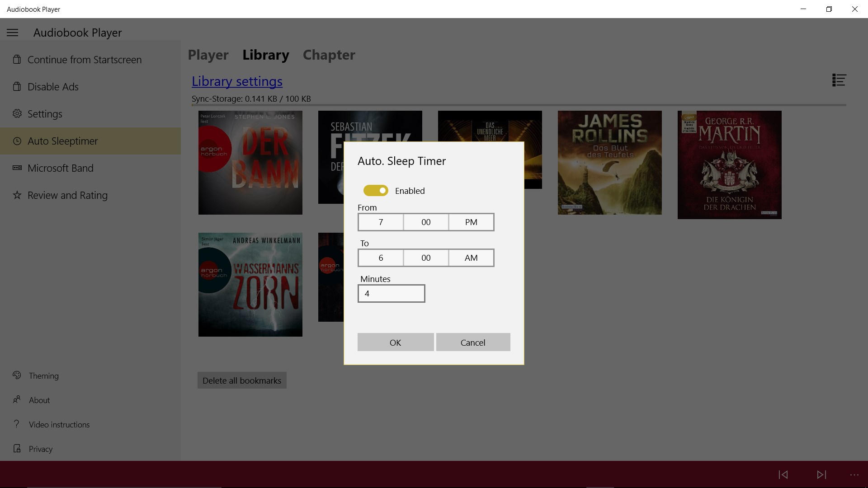Switch library to list view
The height and width of the screenshot is (488, 868).
(839, 80)
